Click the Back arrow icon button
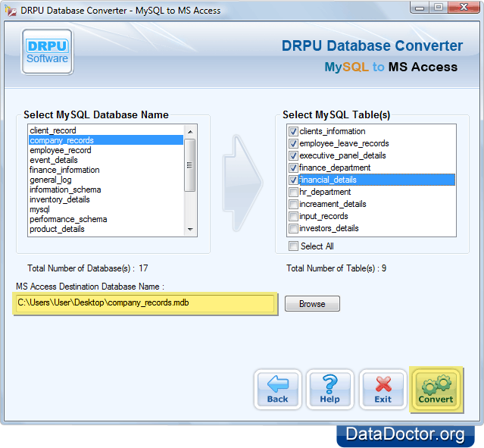Image resolution: width=484 pixels, height=448 pixels. [277, 389]
